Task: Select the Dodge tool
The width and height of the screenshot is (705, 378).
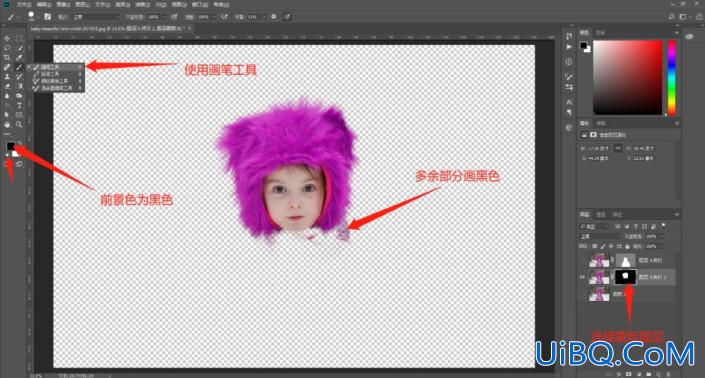Action: point(19,96)
